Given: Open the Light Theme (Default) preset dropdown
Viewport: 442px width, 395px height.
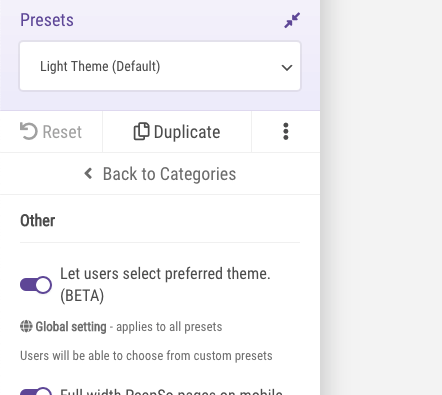Looking at the screenshot, I should 160,66.
